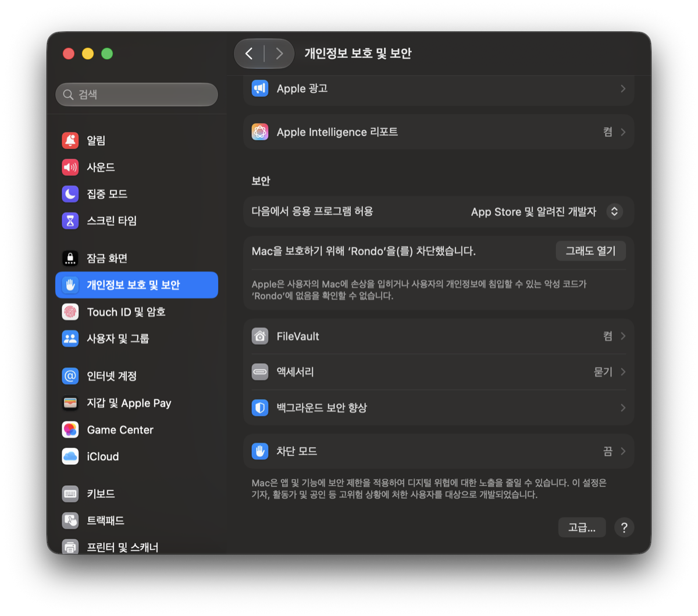
Task: Click the iCloud cloud icon
Action: [70, 456]
